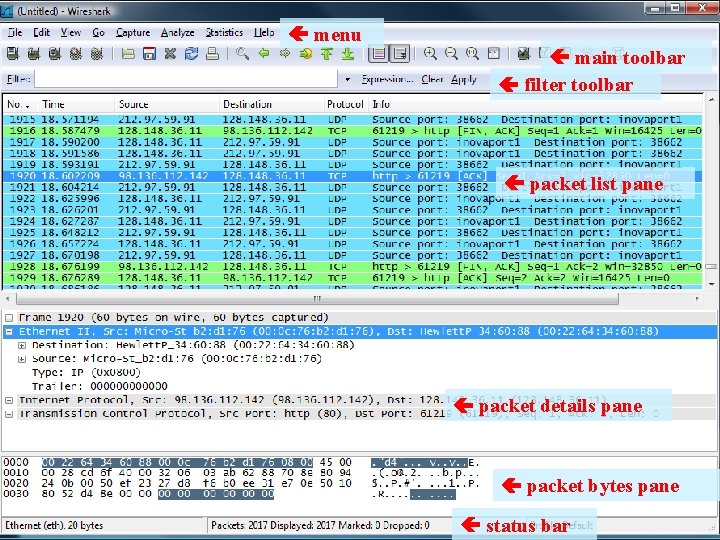The height and width of the screenshot is (540, 720).
Task: Print packets using the printer icon
Action: coord(212,54)
